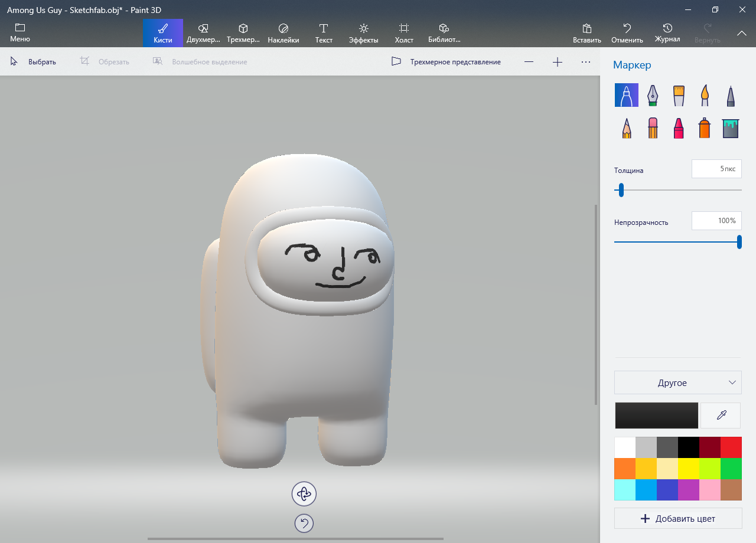Viewport: 756px width, 543px height.
Task: Select the fill bucket tool
Action: pos(731,127)
